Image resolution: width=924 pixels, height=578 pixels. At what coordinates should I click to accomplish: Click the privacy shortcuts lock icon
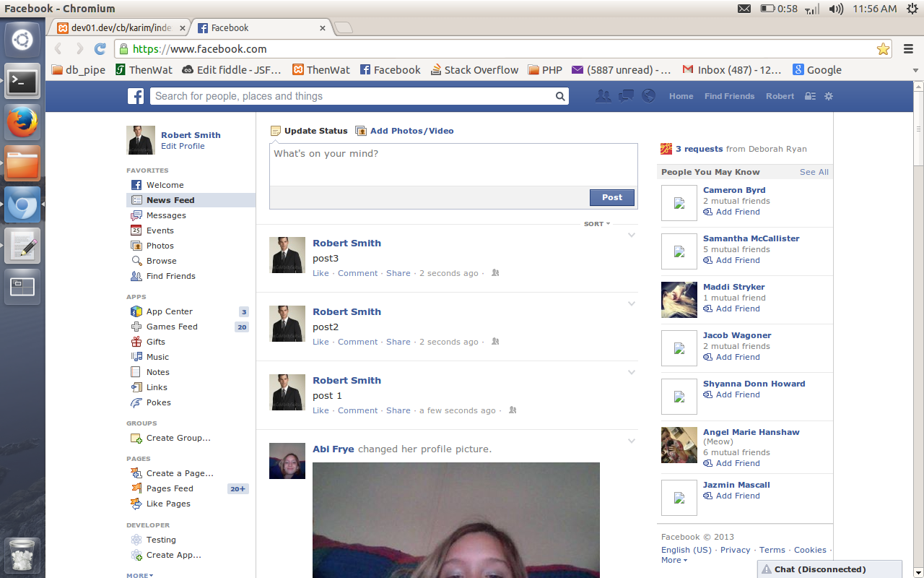point(810,95)
